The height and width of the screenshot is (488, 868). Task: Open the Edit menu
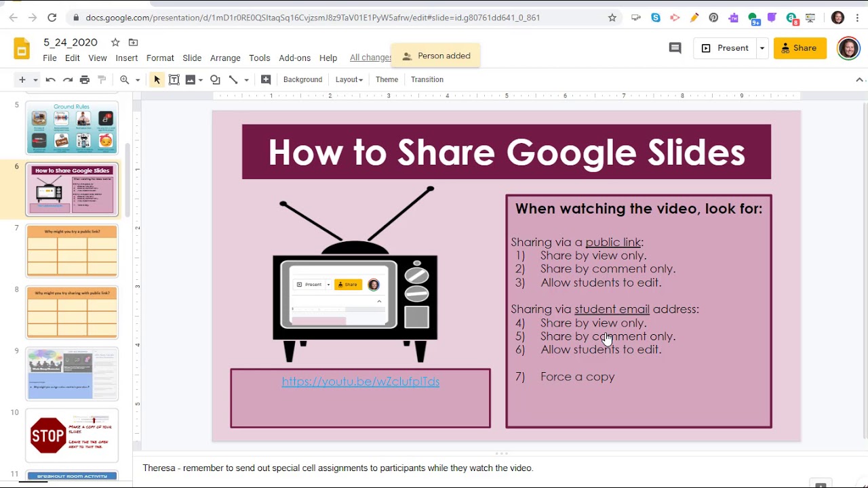coord(73,58)
